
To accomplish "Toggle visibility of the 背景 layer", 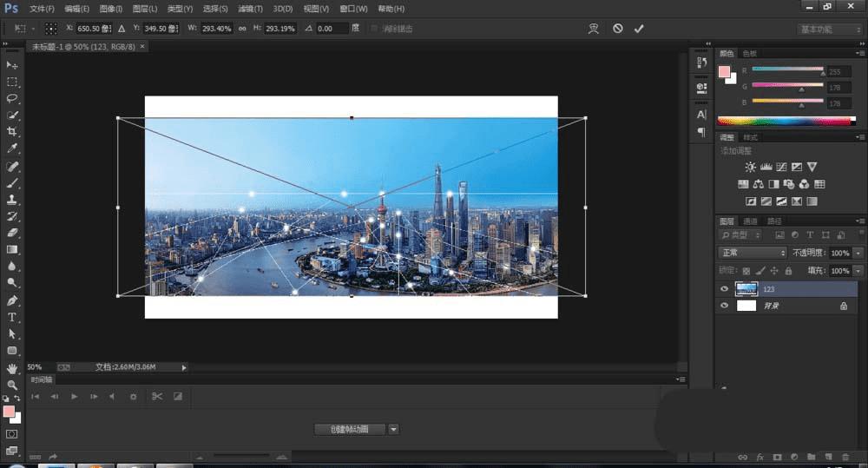I will point(725,306).
